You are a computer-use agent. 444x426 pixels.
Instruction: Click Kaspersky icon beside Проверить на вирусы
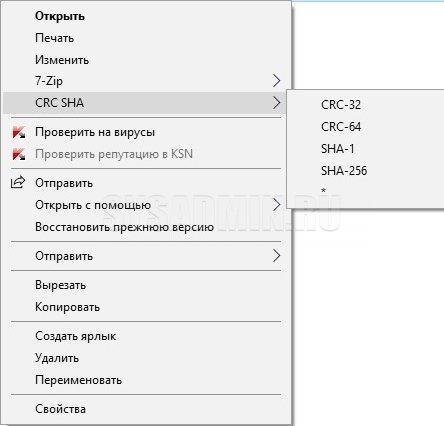(x=18, y=132)
